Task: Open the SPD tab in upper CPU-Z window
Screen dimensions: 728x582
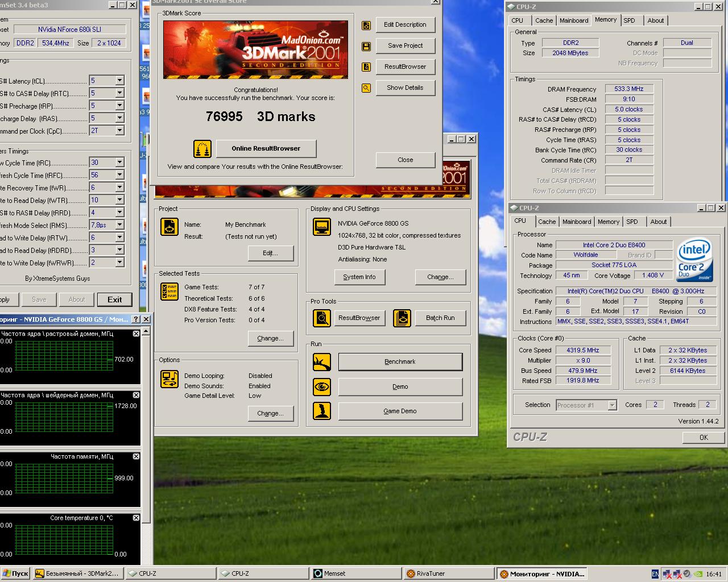Action: coord(630,20)
